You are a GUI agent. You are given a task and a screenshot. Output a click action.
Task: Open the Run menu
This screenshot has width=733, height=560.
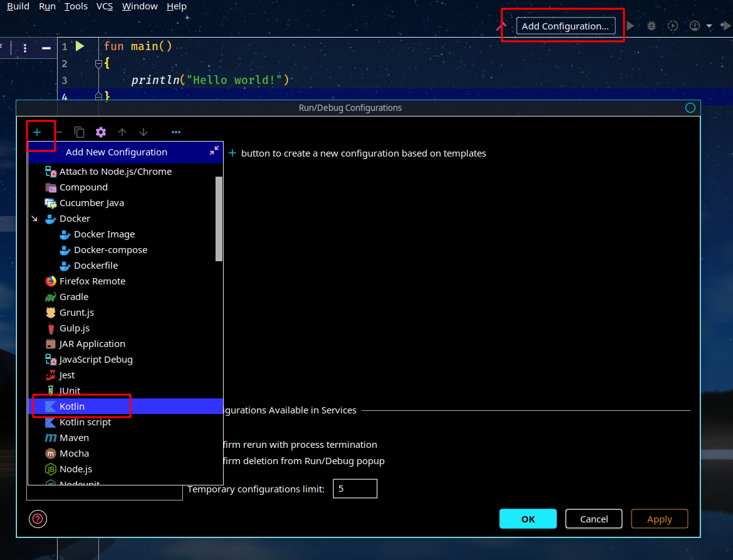pyautogui.click(x=47, y=6)
